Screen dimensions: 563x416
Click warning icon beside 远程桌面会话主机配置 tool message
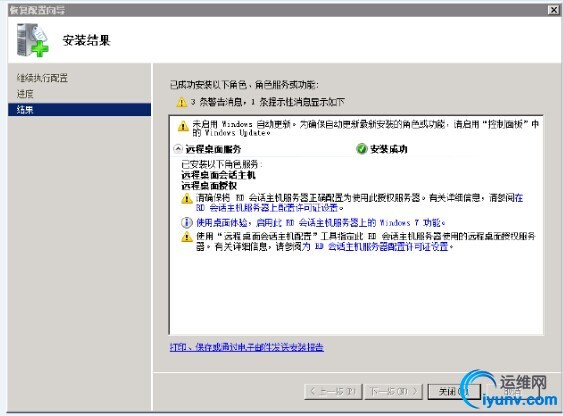click(x=187, y=237)
